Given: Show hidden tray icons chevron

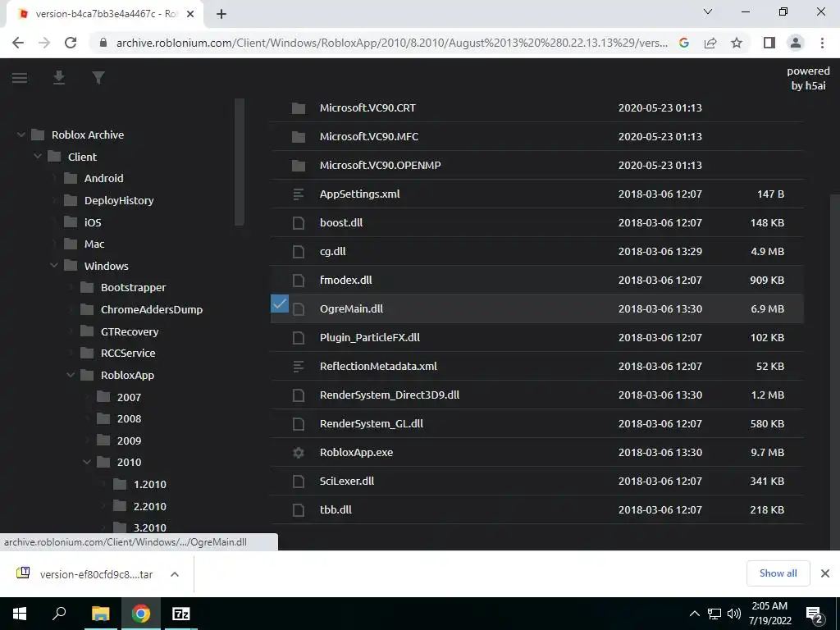Looking at the screenshot, I should pyautogui.click(x=694, y=614).
